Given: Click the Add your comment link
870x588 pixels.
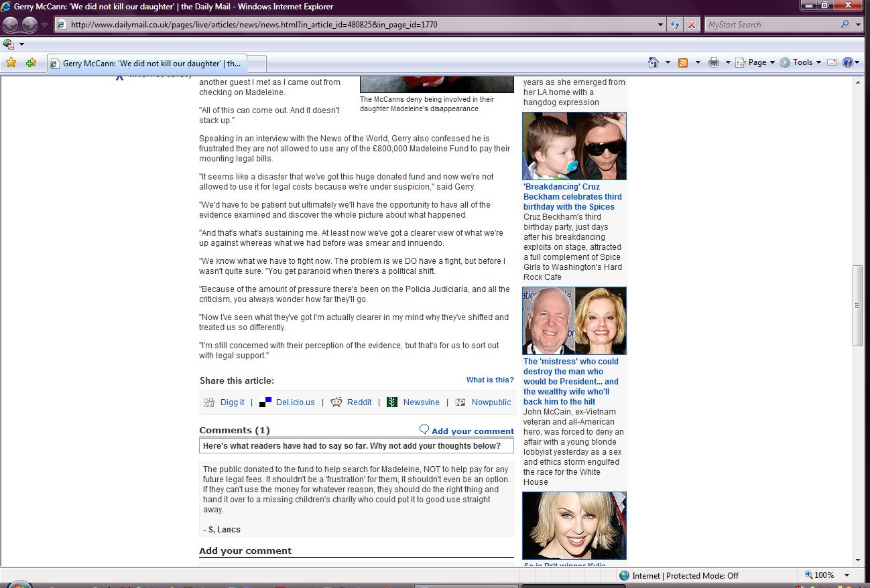Looking at the screenshot, I should coord(472,431).
